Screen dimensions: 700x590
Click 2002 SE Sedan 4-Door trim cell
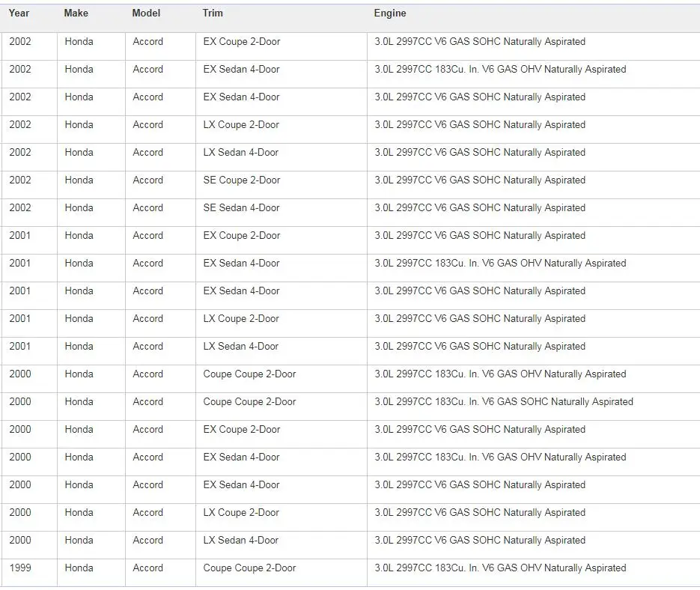(x=281, y=213)
